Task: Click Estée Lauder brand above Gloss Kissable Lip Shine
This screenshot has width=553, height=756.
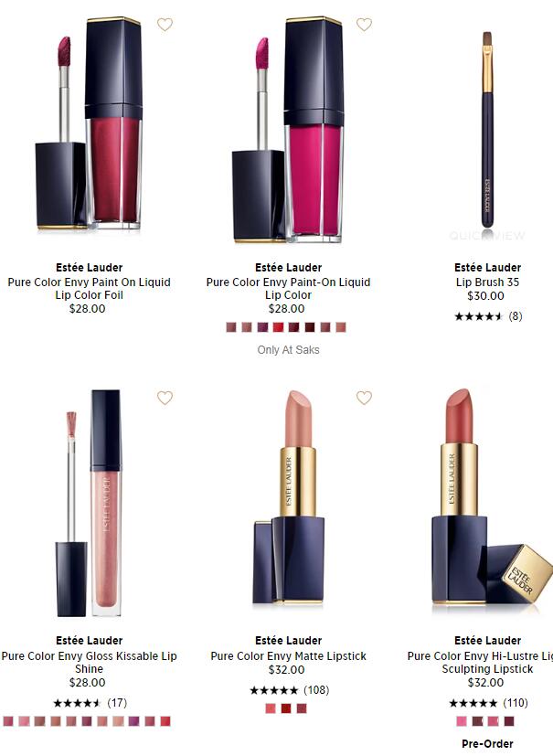Action: point(90,640)
